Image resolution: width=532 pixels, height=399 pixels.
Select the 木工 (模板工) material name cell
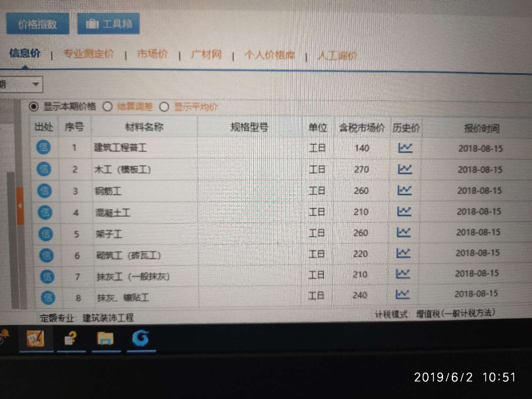[123, 170]
